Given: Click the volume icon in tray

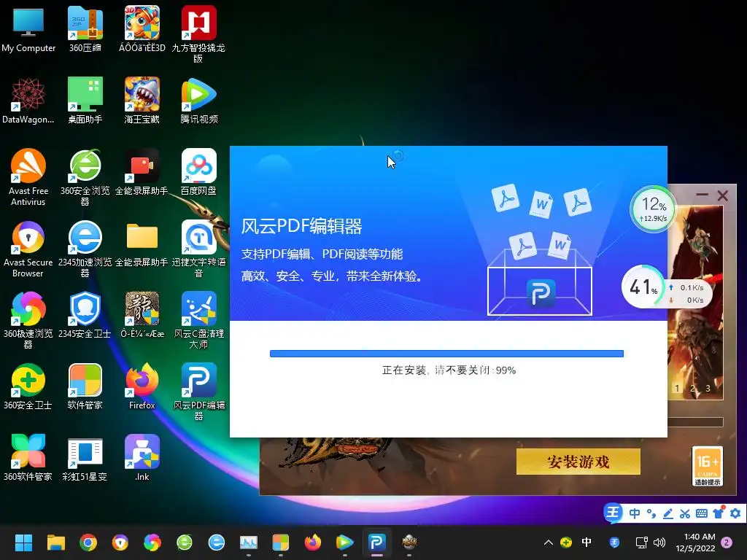Looking at the screenshot, I should tap(659, 542).
